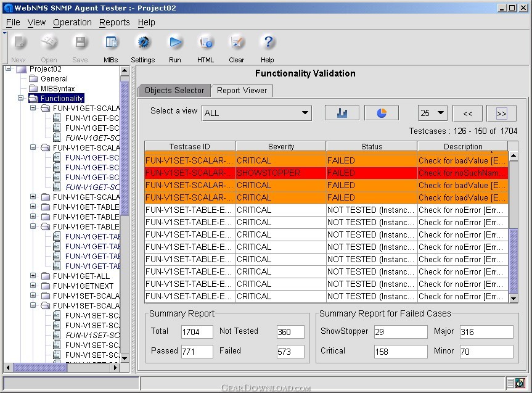
Task: Click the tree horizontal scroll right arrow
Action: [x=115, y=367]
